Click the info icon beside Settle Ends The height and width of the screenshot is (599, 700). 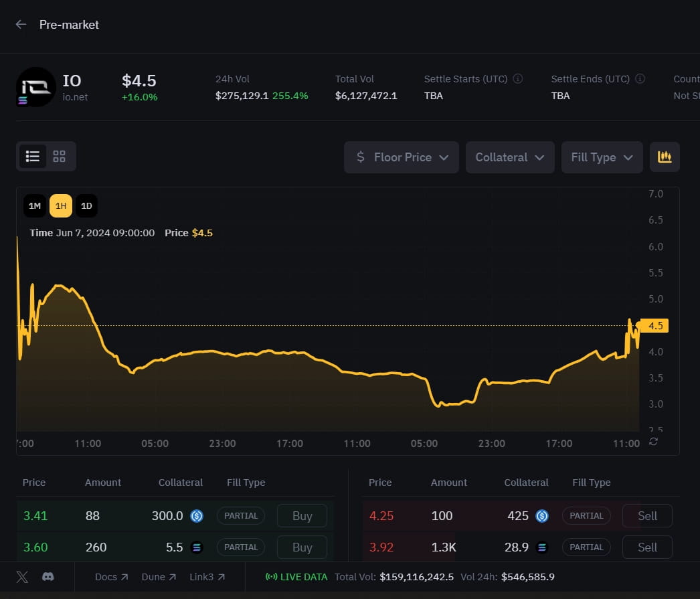point(640,79)
